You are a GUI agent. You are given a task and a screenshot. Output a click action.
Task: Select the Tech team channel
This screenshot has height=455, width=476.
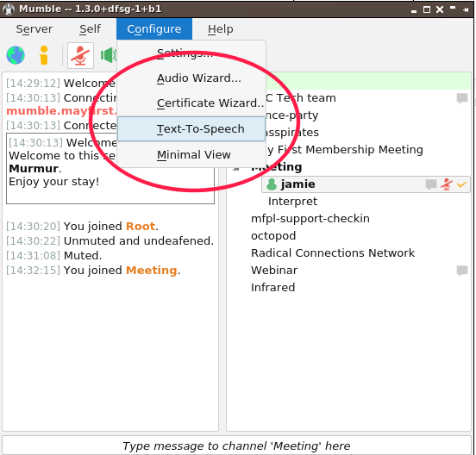tap(301, 98)
